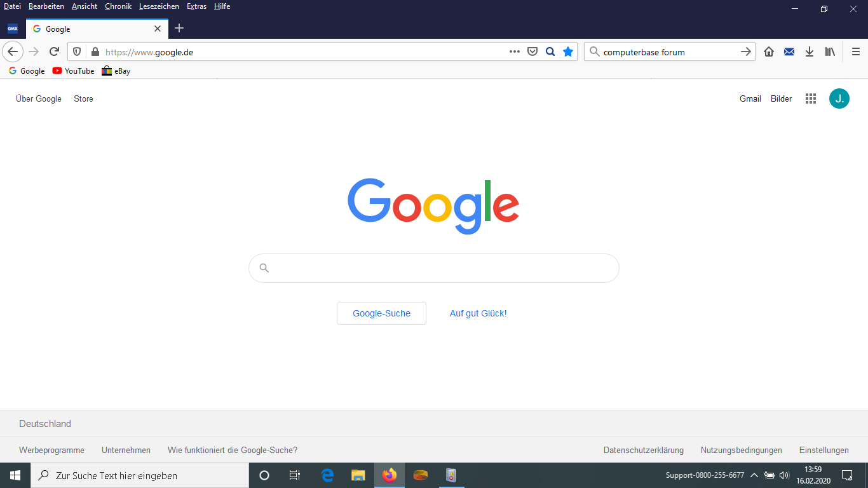Go to the home page icon
This screenshot has width=868, height=488.
[x=769, y=51]
